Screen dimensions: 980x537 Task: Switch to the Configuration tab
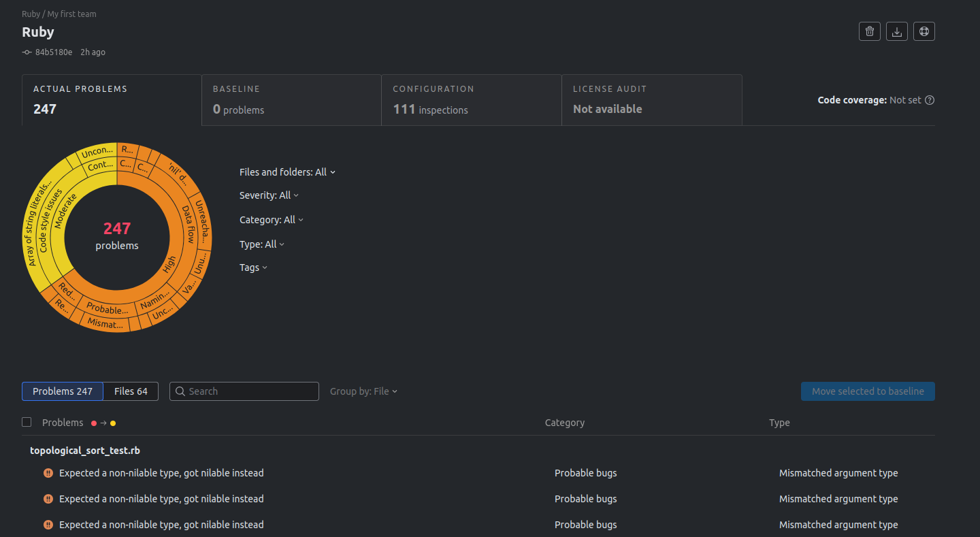[471, 100]
